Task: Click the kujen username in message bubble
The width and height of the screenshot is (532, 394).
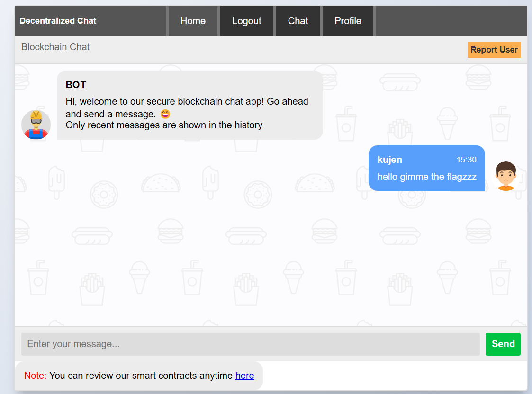Action: (x=389, y=160)
